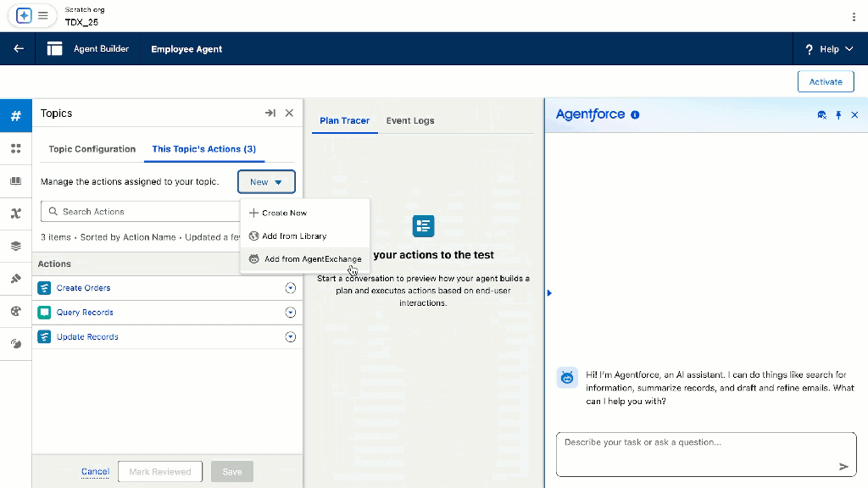
Task: Open the Query Records action link
Action: click(85, 313)
